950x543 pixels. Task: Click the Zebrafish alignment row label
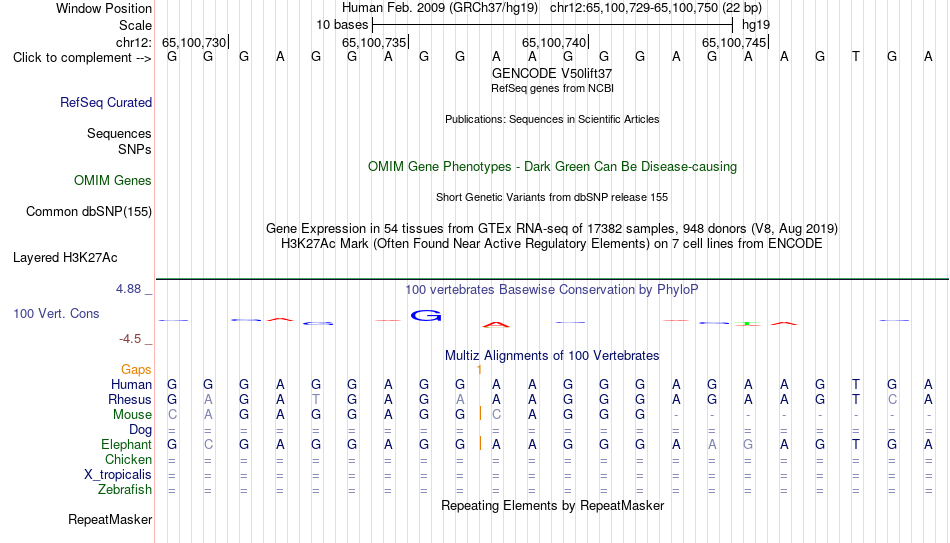(125, 489)
